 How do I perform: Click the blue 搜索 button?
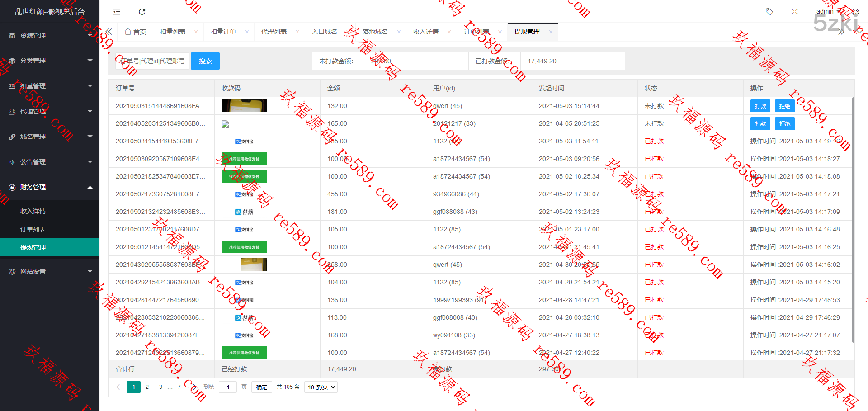click(205, 61)
